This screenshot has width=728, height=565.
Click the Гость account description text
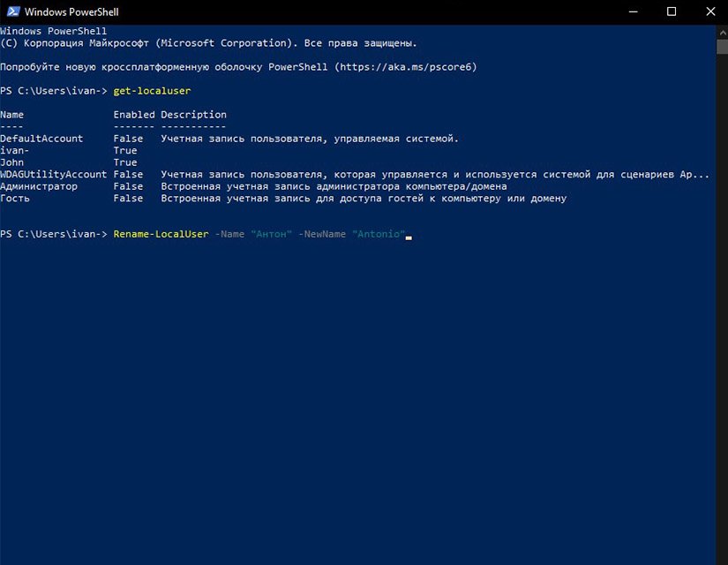(x=364, y=199)
